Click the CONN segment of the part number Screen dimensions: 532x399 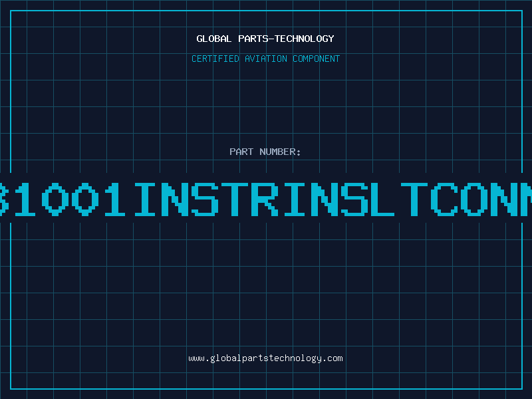(481, 199)
